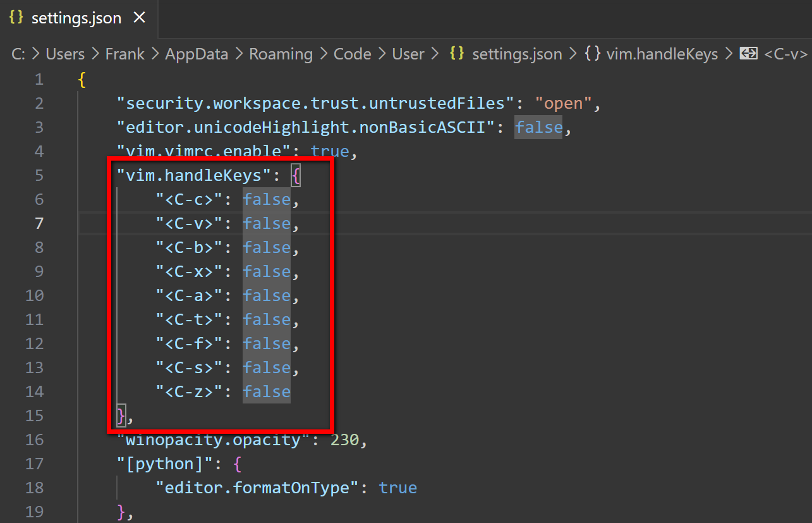Click the false value for <C-z>

(267, 391)
